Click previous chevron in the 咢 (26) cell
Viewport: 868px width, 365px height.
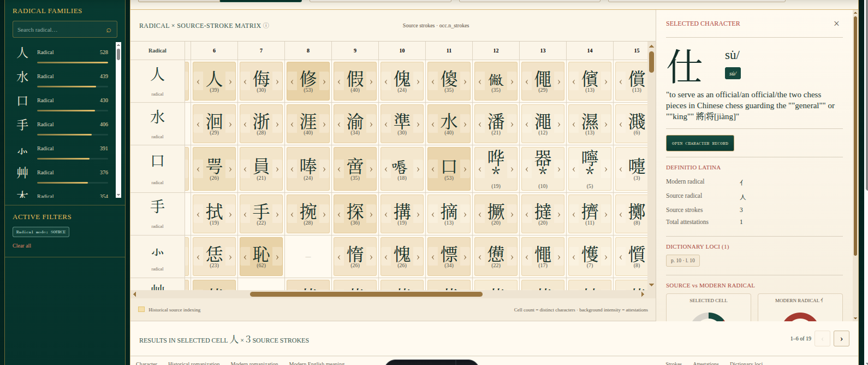(198, 169)
